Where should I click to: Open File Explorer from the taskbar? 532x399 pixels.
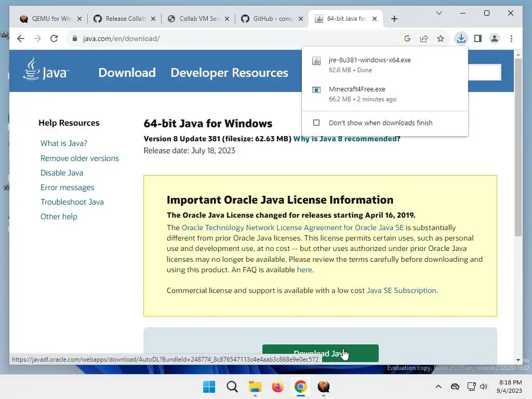coord(255,387)
